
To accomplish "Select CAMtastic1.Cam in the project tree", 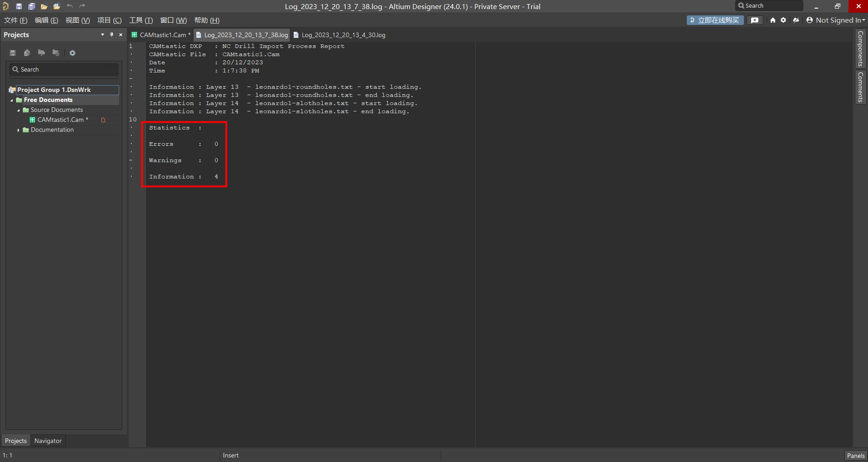I will pyautogui.click(x=60, y=120).
